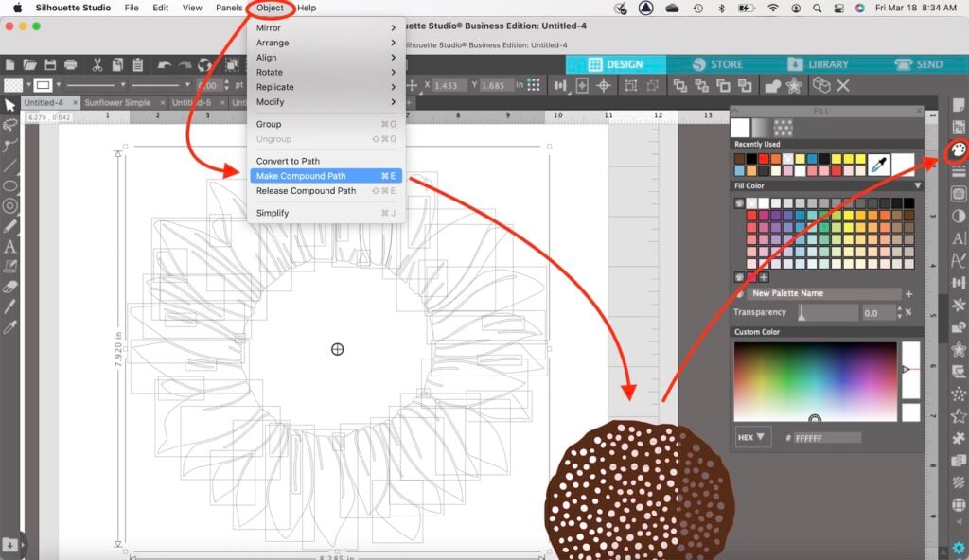Expand the Align submenu

[x=326, y=58]
